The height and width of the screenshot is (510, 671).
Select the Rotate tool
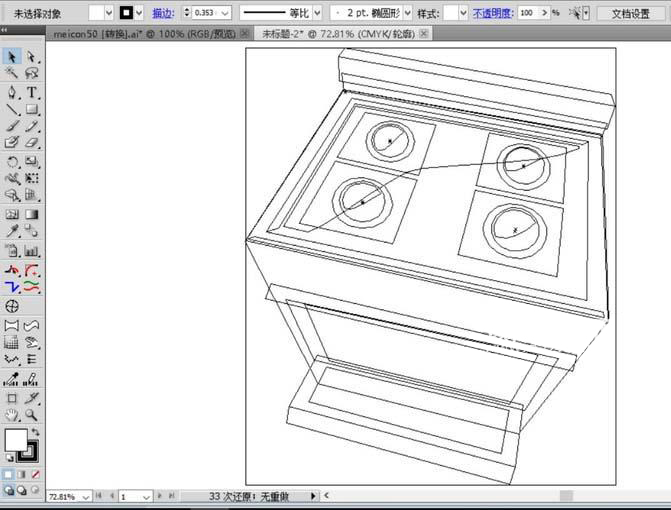click(12, 162)
